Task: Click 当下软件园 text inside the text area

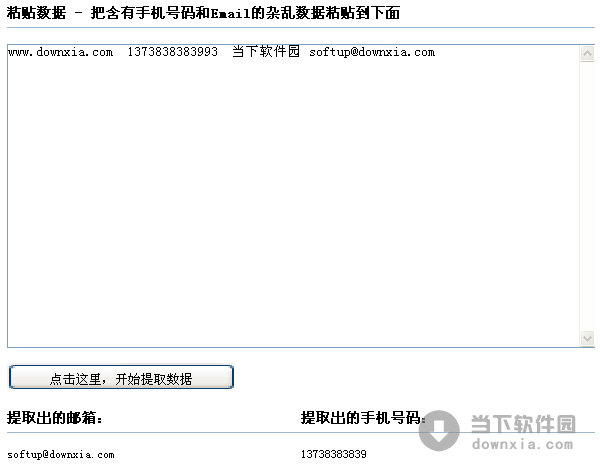Action: 266,51
